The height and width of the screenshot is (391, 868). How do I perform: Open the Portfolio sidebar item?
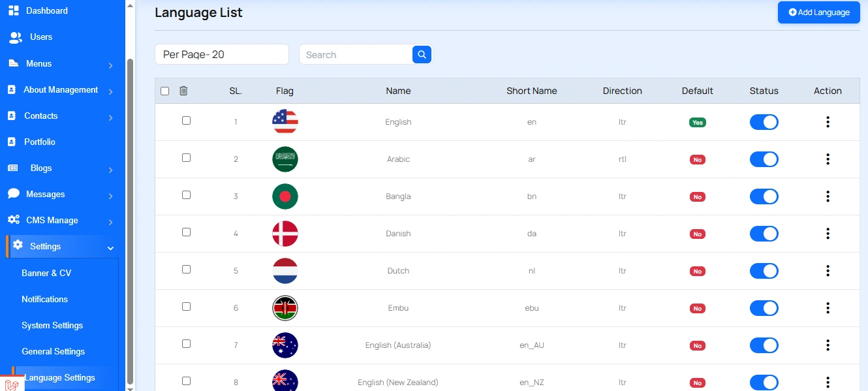[x=40, y=142]
